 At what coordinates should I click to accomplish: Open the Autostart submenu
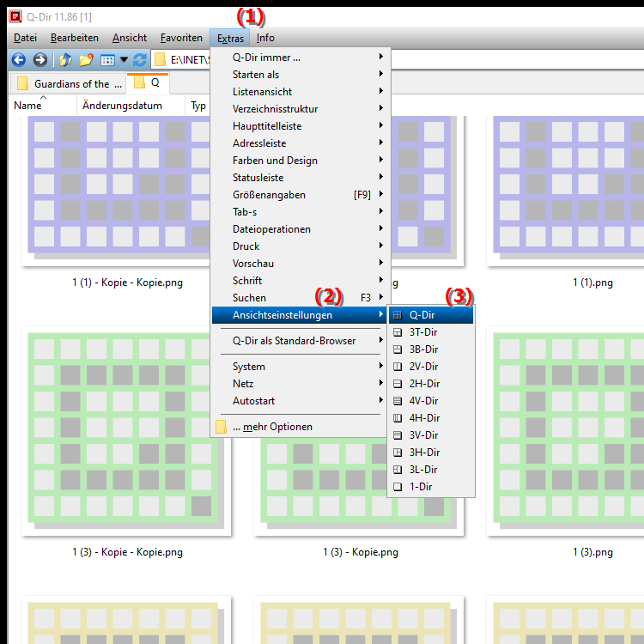click(x=299, y=401)
